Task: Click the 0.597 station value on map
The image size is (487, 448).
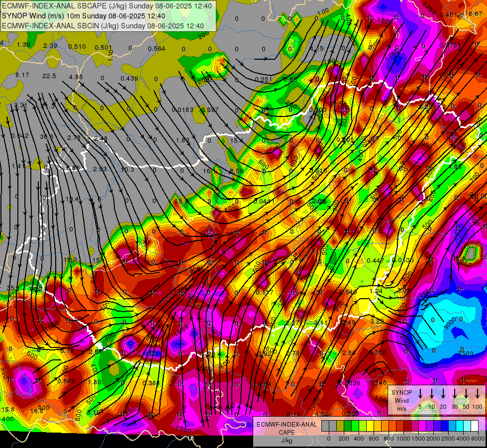Action: [209, 110]
